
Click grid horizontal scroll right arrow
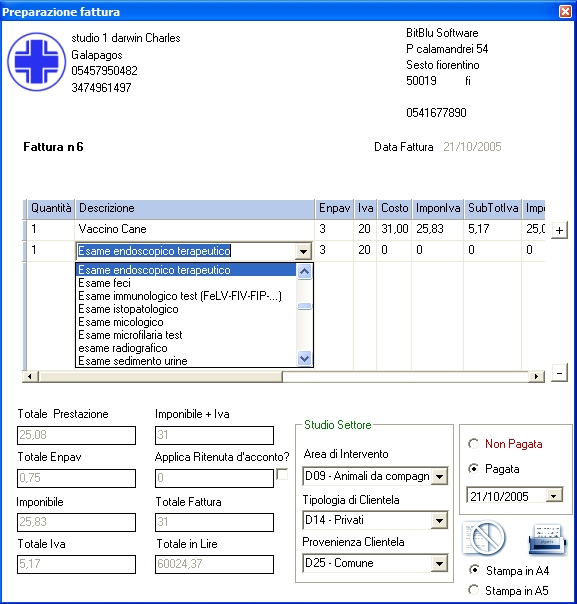coord(537,376)
